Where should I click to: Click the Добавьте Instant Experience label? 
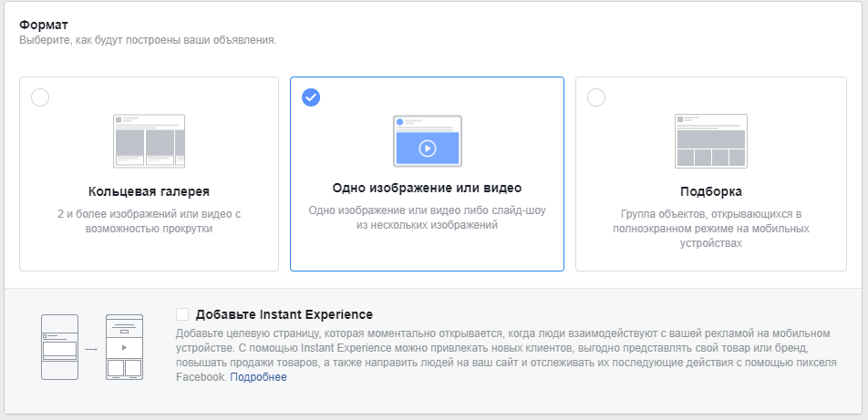[x=284, y=315]
